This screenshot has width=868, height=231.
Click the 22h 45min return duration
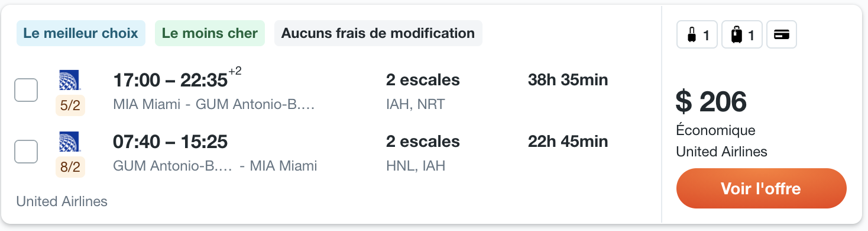(568, 142)
